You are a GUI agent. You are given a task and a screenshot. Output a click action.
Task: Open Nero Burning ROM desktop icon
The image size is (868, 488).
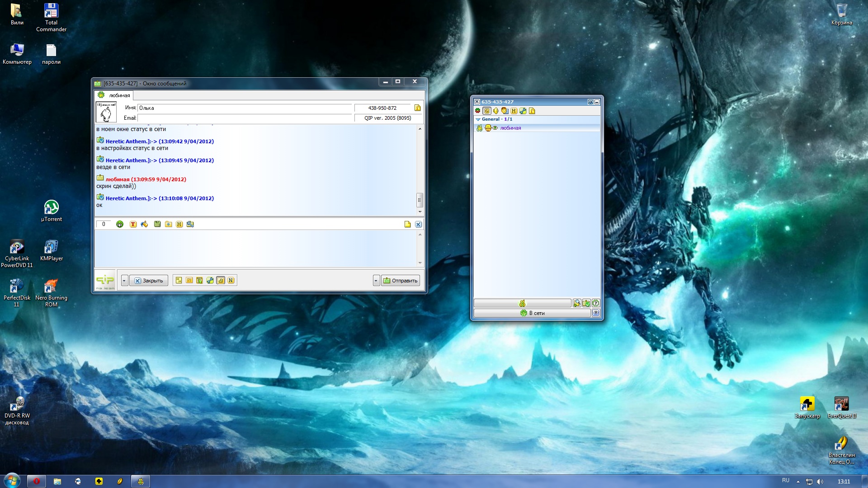pyautogui.click(x=51, y=293)
